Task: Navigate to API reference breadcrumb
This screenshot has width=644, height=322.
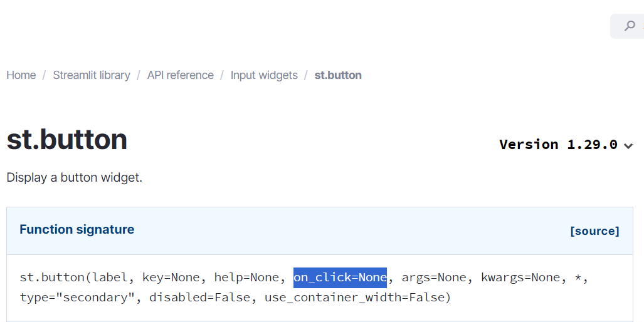Action: [181, 75]
